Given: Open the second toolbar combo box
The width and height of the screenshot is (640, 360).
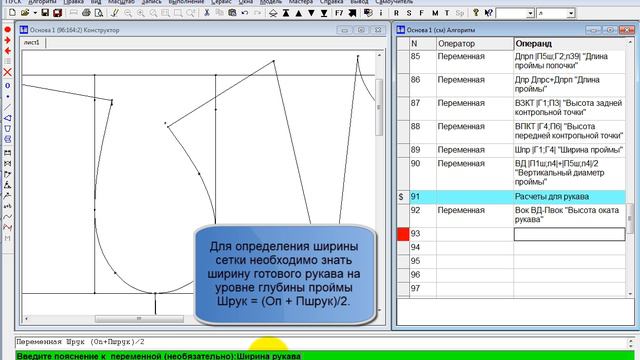Looking at the screenshot, I should tap(571, 13).
